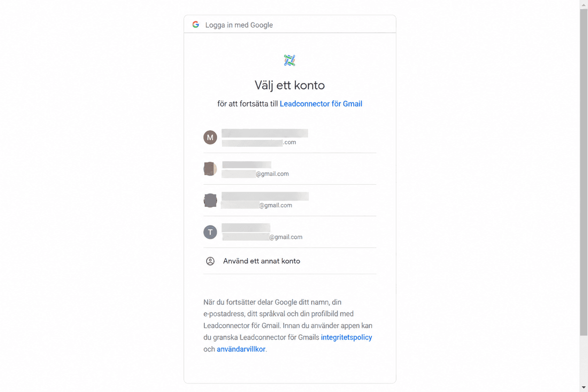Click the vertical scrollbar thumb
The width and height of the screenshot is (588, 392).
pyautogui.click(x=584, y=172)
